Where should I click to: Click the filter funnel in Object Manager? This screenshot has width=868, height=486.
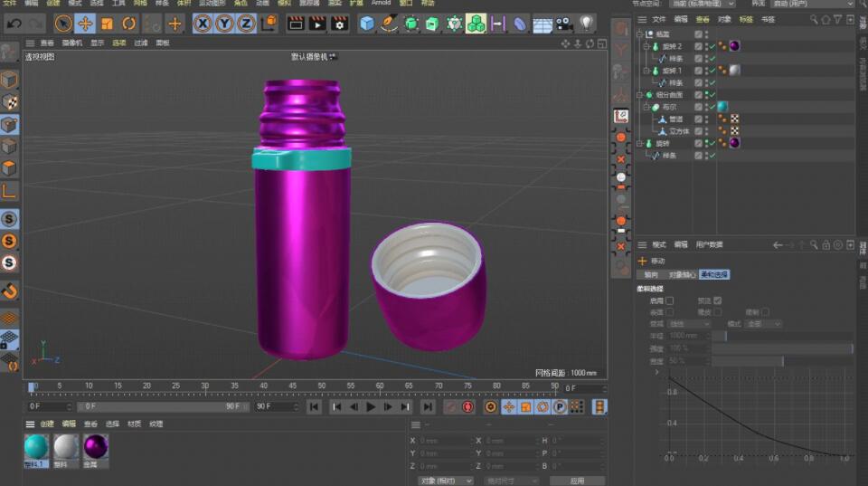tap(838, 19)
